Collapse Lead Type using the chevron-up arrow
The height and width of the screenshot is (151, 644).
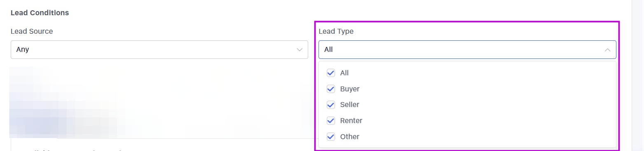(x=607, y=50)
